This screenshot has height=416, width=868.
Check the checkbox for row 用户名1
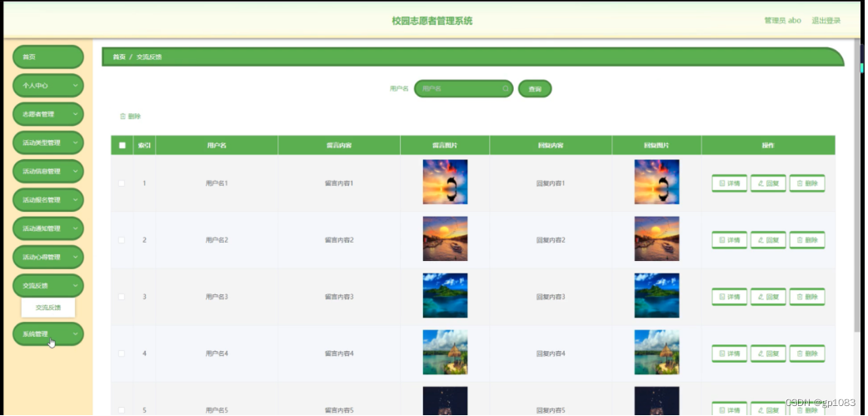click(122, 183)
